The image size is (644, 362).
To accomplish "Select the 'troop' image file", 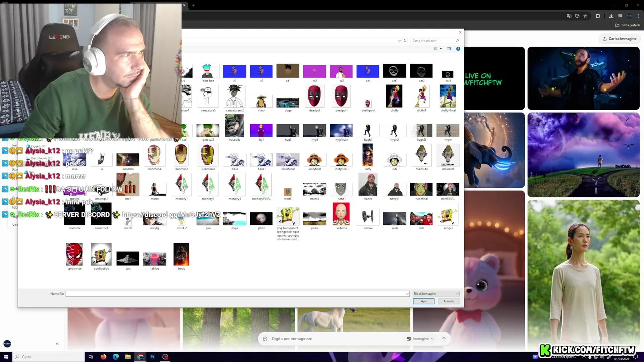I will 181,257.
